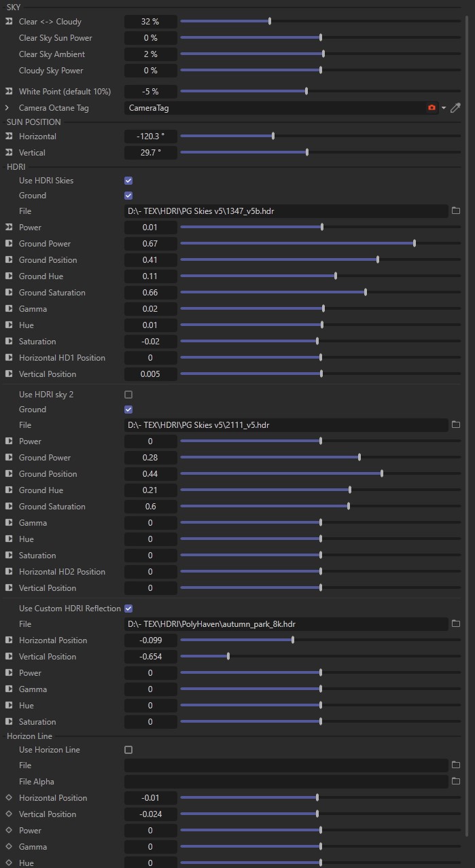Click the White Point value field
The width and height of the screenshot is (475, 868).
pyautogui.click(x=150, y=92)
